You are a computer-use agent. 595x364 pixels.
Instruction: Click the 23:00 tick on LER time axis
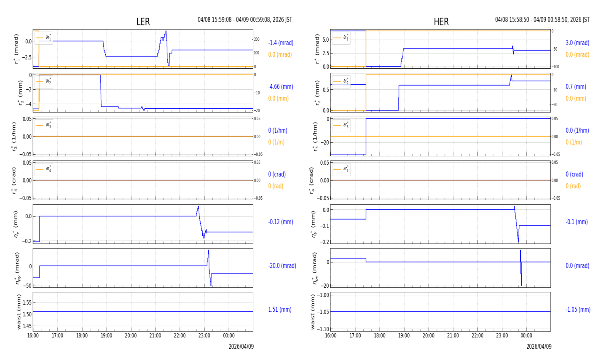[x=204, y=336]
